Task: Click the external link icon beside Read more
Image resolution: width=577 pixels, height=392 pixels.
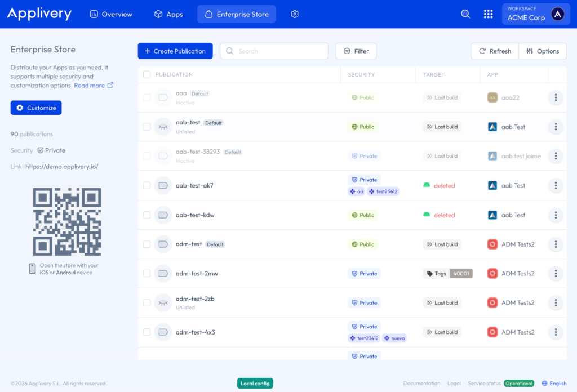Action: coord(110,86)
